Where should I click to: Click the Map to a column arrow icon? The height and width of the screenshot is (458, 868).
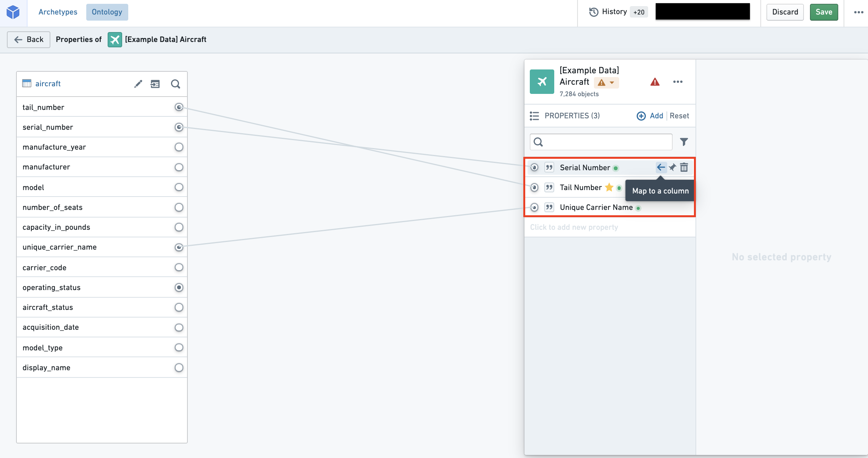click(661, 167)
